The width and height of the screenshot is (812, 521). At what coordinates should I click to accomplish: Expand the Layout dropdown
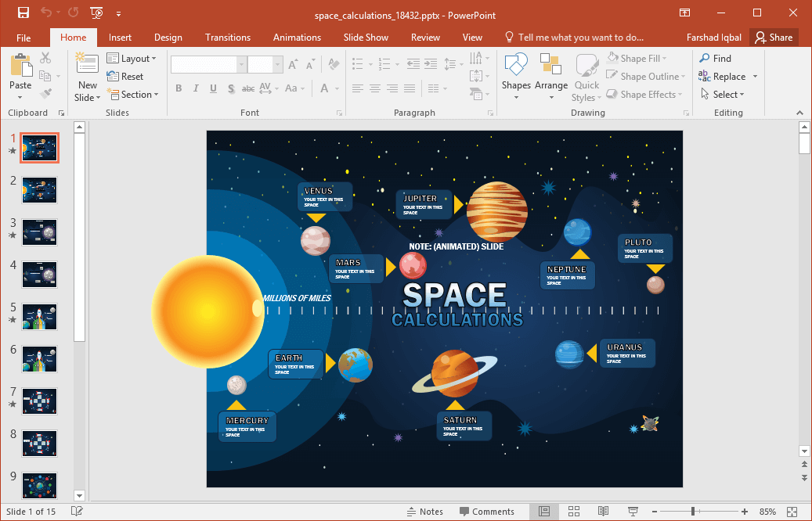(x=132, y=59)
